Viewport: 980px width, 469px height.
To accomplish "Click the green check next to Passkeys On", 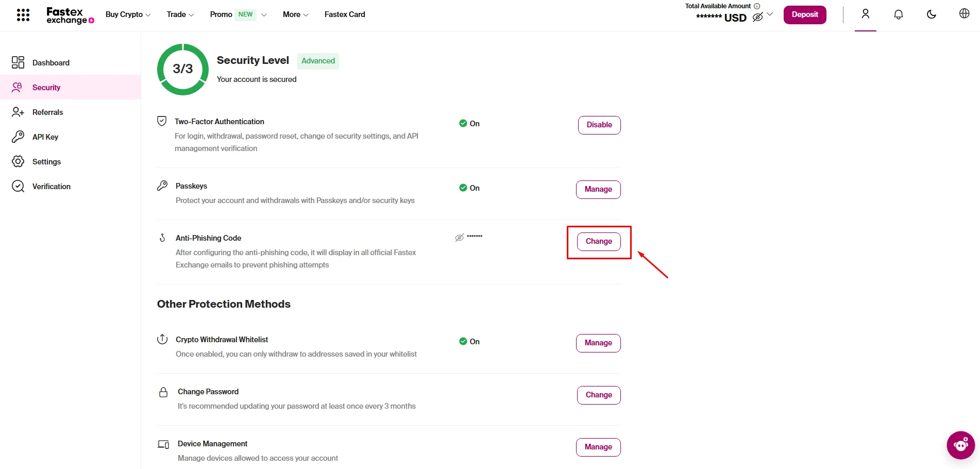I will pyautogui.click(x=463, y=188).
